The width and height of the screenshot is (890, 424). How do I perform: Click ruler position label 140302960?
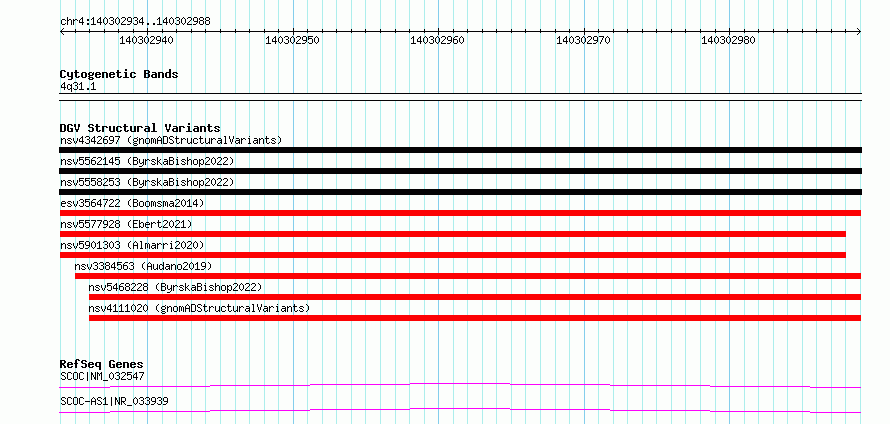click(437, 40)
